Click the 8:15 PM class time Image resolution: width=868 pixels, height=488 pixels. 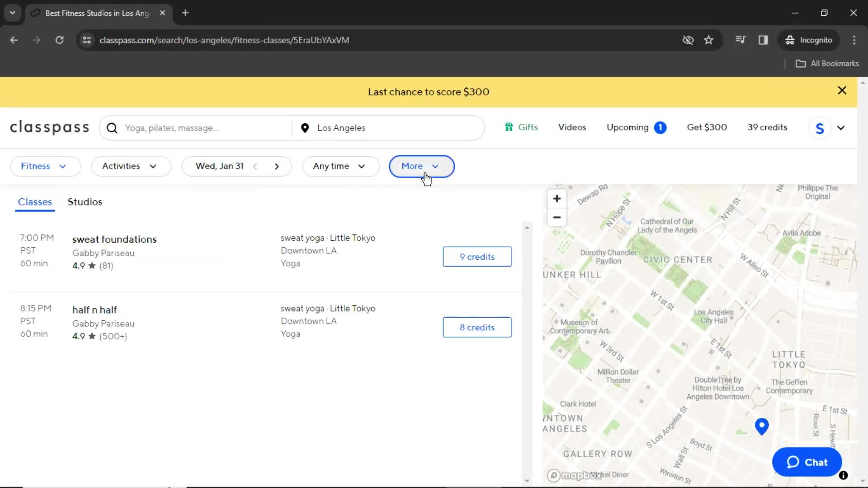(x=36, y=308)
